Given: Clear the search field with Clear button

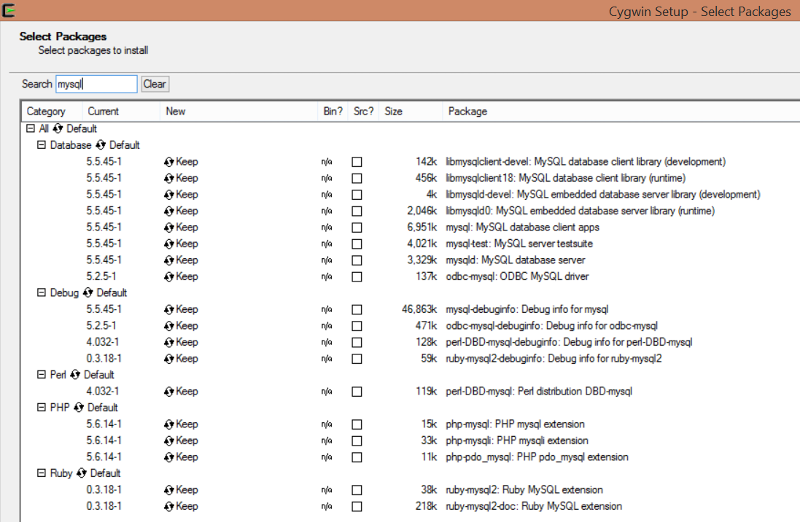Looking at the screenshot, I should click(155, 84).
